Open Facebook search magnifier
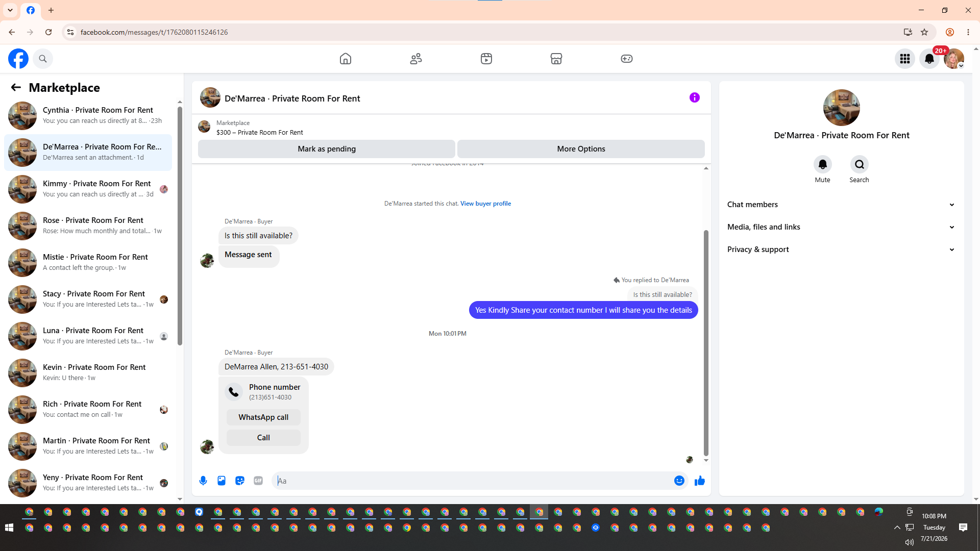The width and height of the screenshot is (980, 551). (43, 59)
